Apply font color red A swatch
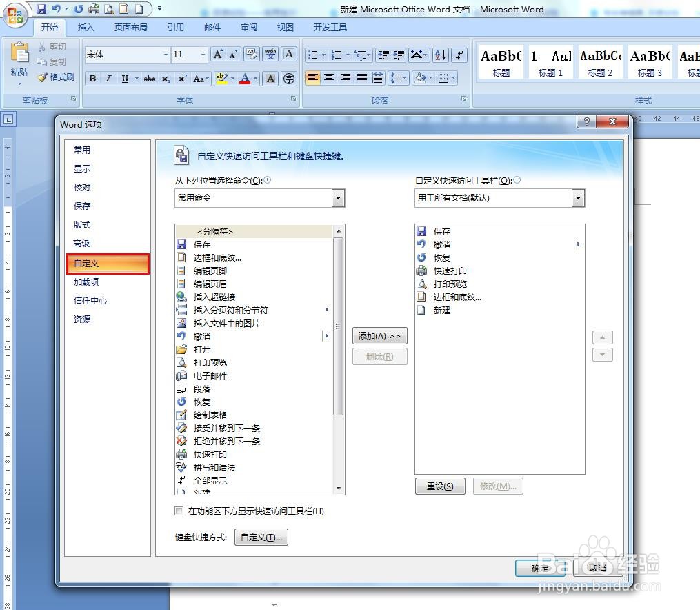This screenshot has height=610, width=700. [245, 79]
